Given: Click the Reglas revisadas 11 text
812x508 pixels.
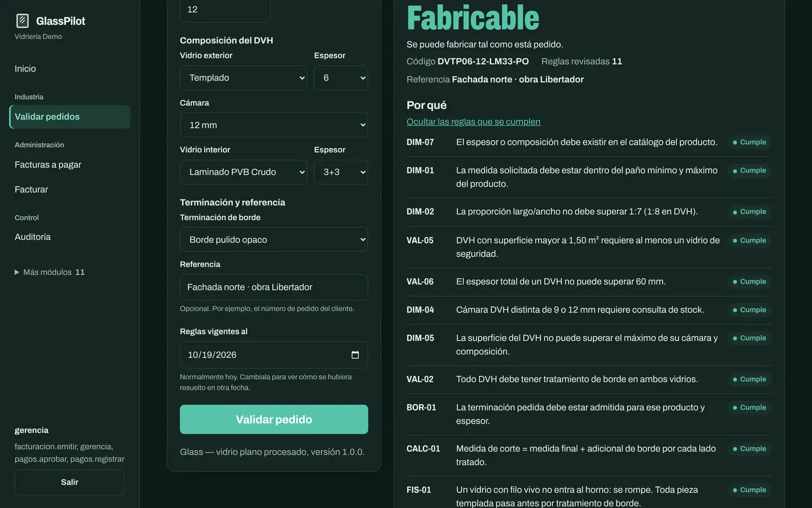Looking at the screenshot, I should click(x=582, y=62).
